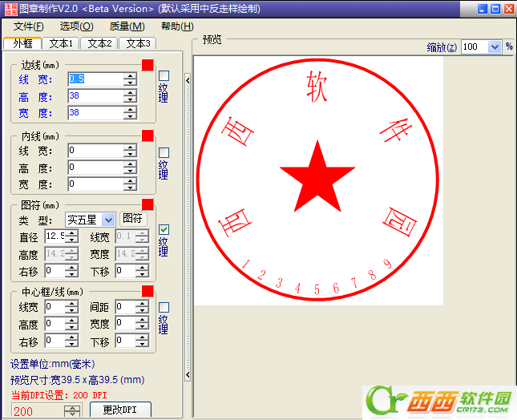Click the 缩放 100 zoom input field
The image size is (517, 420).
coord(475,46)
